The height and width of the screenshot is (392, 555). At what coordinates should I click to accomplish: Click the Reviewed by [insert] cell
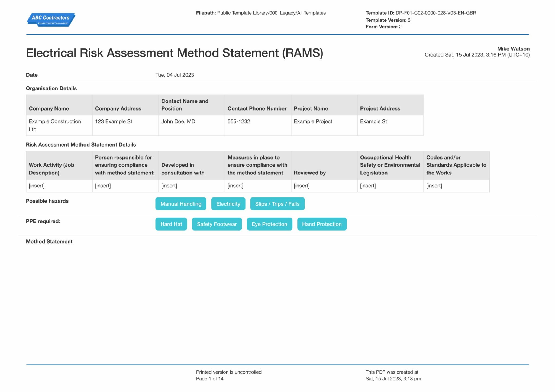point(324,186)
